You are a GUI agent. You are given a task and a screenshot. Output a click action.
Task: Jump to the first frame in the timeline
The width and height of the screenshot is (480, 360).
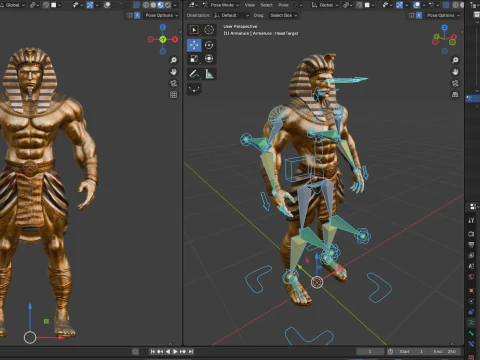pyautogui.click(x=153, y=351)
